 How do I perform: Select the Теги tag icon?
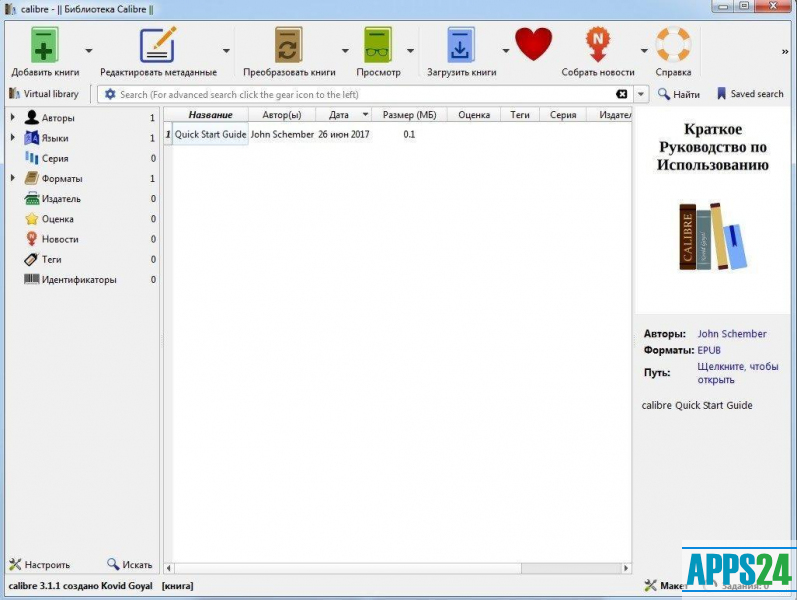(x=32, y=259)
